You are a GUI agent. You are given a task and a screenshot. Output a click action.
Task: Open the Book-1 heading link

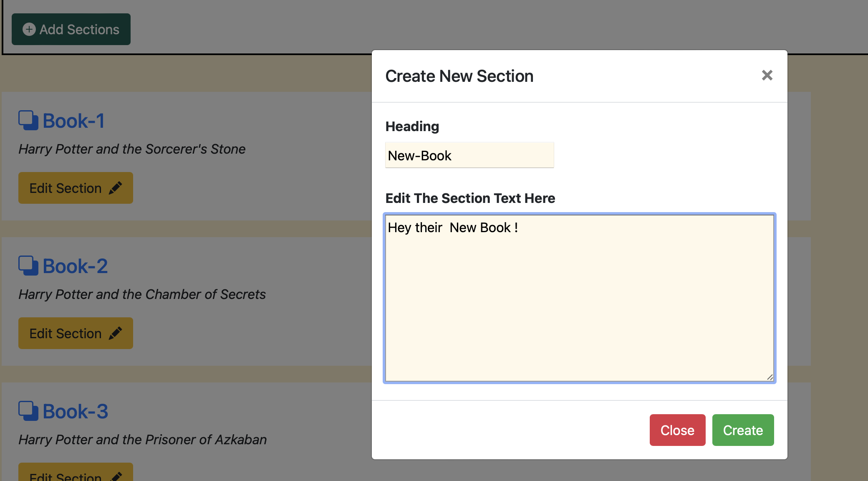point(73,121)
